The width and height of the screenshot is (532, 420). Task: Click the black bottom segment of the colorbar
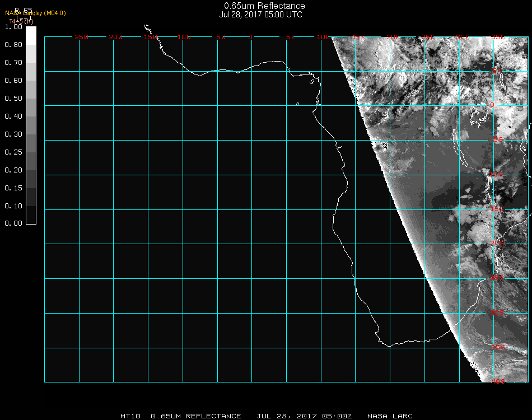[31, 215]
